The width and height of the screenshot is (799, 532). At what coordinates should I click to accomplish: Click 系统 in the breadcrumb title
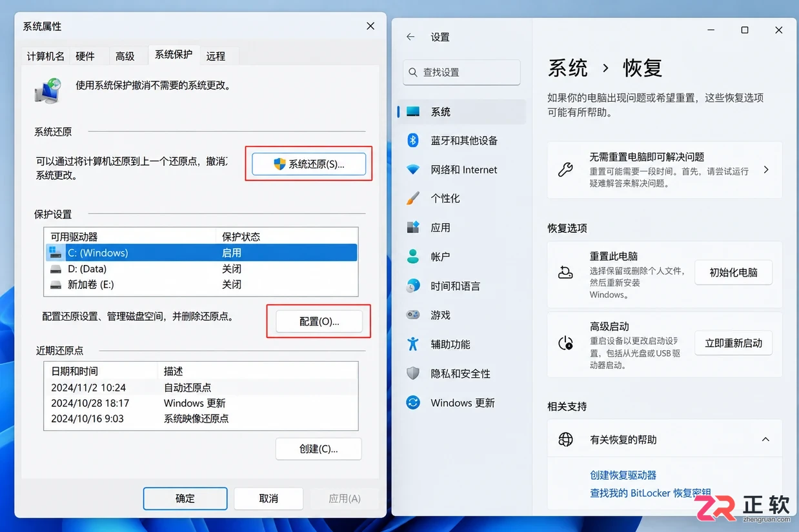(x=568, y=68)
